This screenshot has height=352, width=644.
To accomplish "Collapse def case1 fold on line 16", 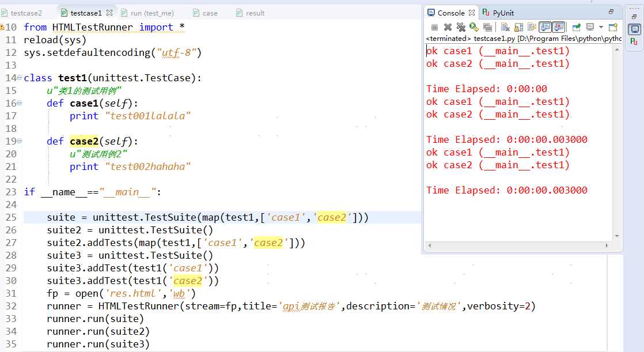I will 20,103.
